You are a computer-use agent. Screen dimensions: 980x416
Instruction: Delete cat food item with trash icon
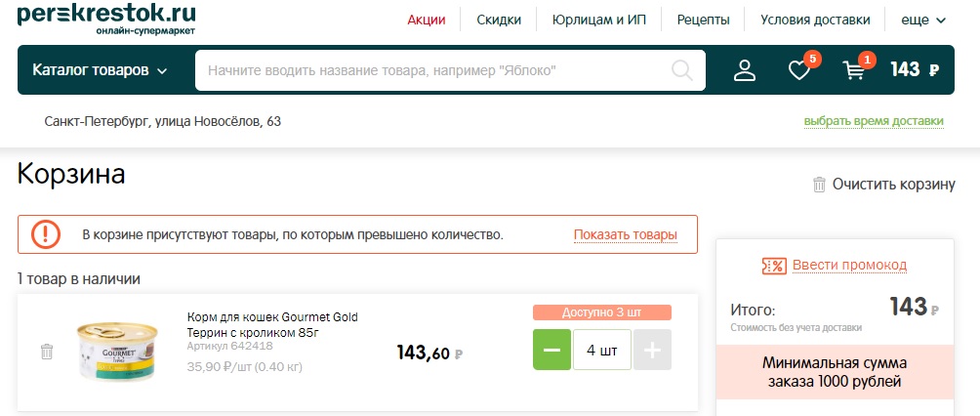[x=47, y=351]
